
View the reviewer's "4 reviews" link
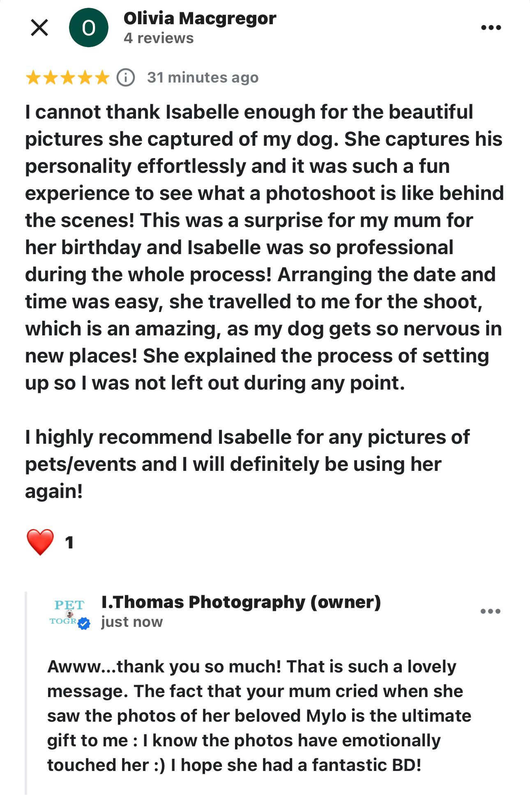coord(159,38)
